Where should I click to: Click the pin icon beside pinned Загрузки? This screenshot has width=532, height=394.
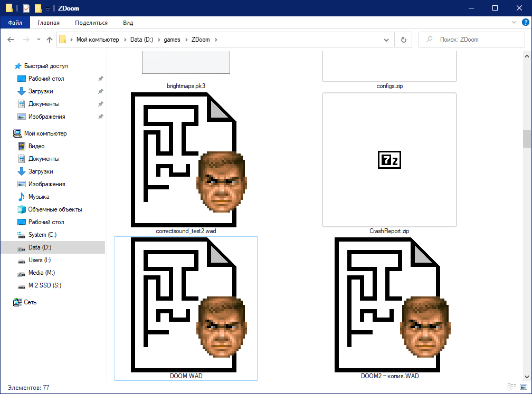pos(100,91)
